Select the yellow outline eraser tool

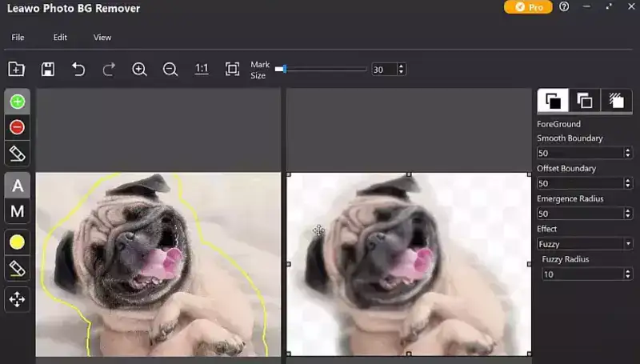pos(17,269)
